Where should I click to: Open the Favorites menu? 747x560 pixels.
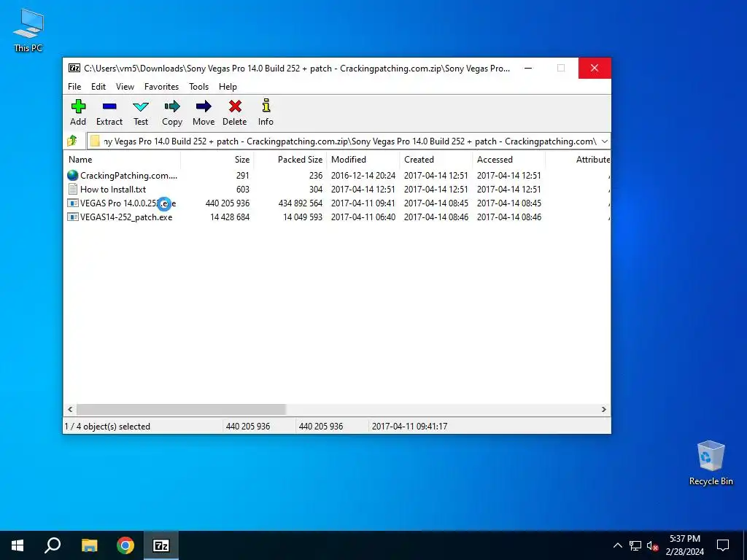click(x=161, y=87)
